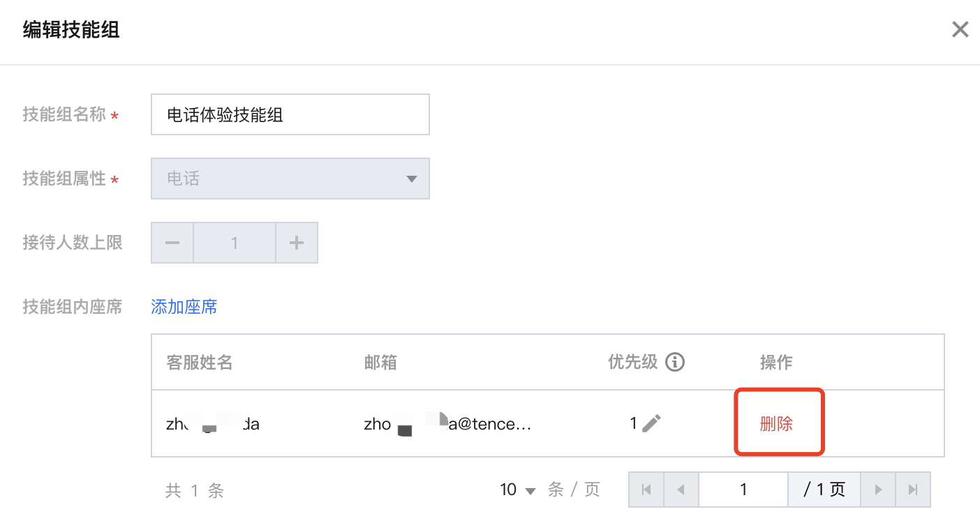Jump to the first page icon
The height and width of the screenshot is (530, 980).
[x=646, y=490]
